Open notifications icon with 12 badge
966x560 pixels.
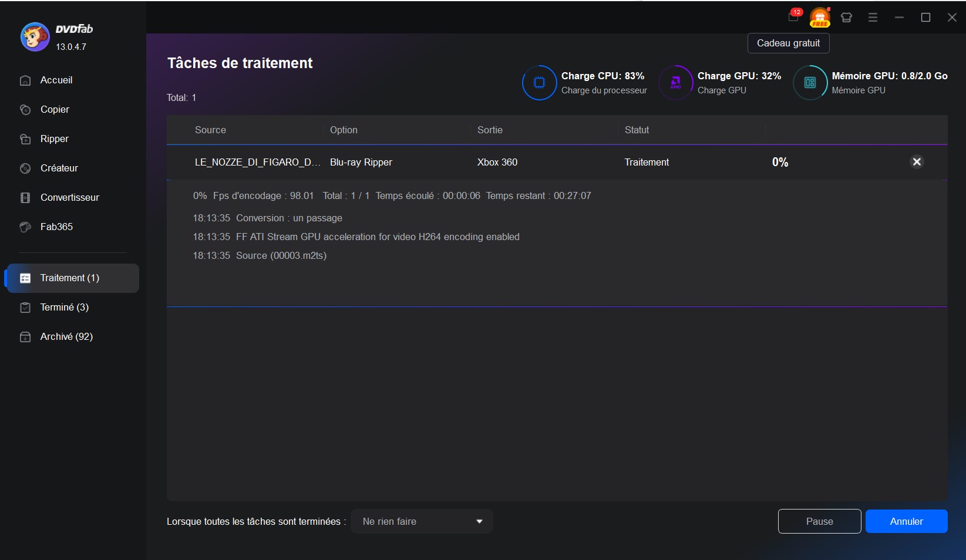pos(794,16)
